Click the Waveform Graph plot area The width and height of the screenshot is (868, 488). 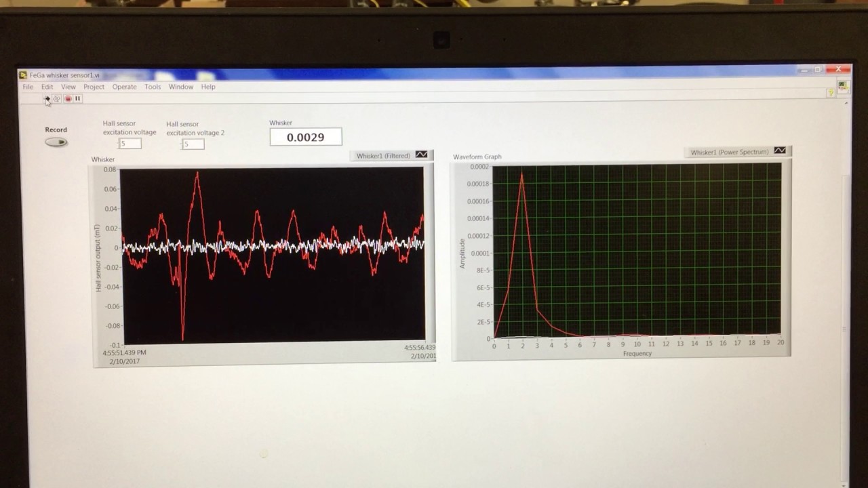[x=637, y=250]
